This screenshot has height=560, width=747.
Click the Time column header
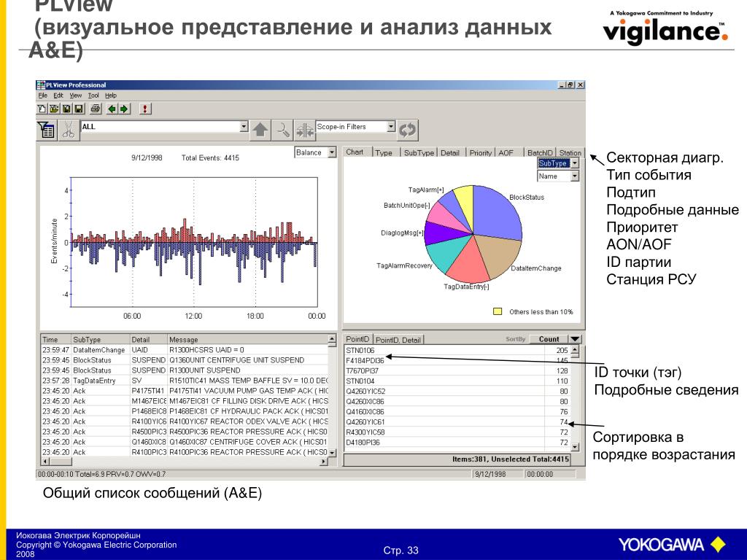[55, 340]
